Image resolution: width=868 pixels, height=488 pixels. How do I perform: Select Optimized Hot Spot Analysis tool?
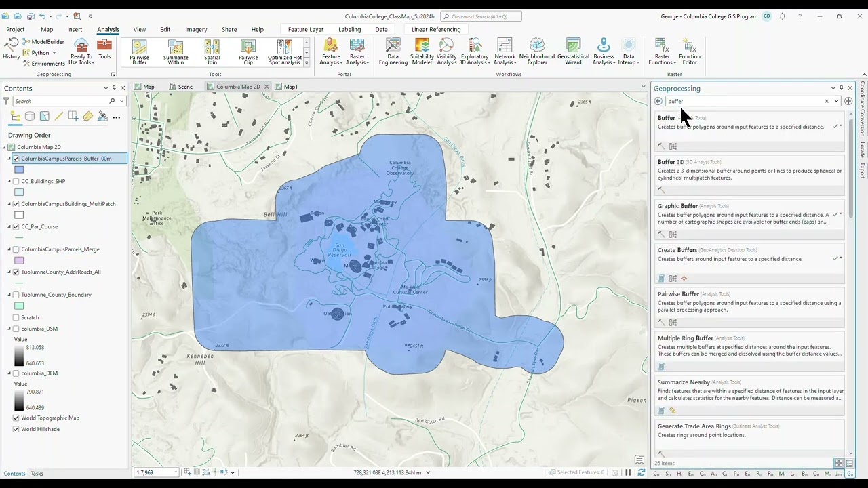point(285,52)
